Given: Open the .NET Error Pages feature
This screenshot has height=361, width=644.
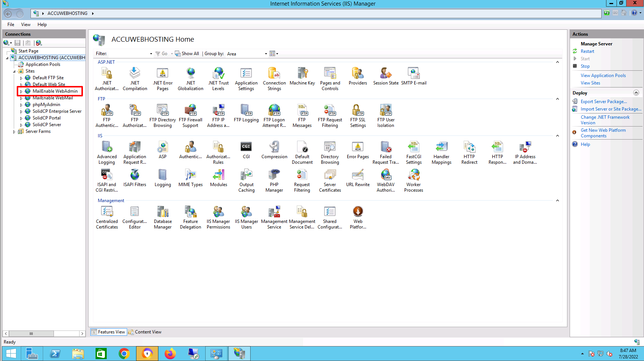Looking at the screenshot, I should pos(162,79).
